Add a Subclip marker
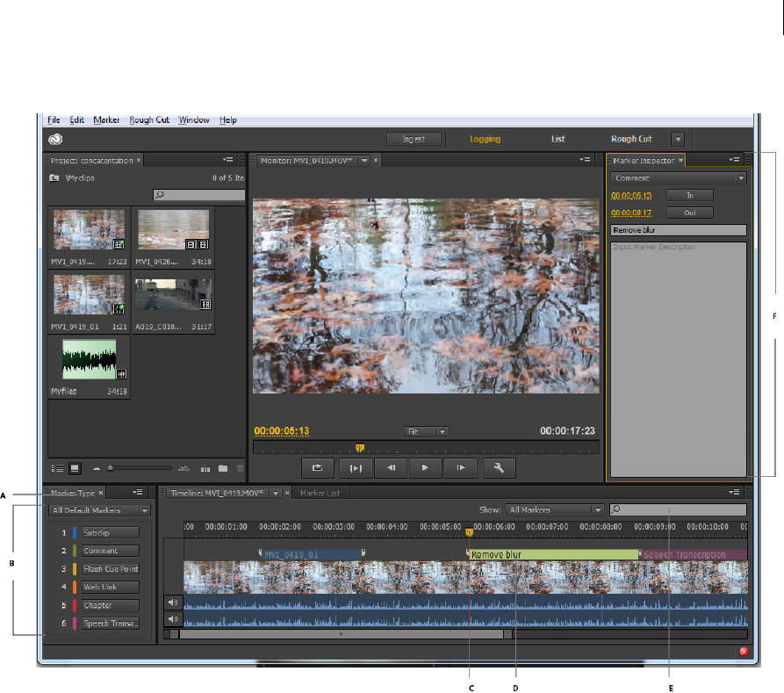The image size is (784, 693). click(x=111, y=532)
